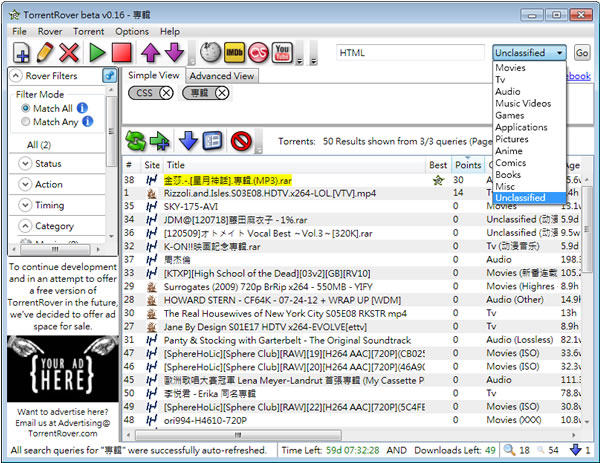Click the add new query icon

click(x=21, y=53)
